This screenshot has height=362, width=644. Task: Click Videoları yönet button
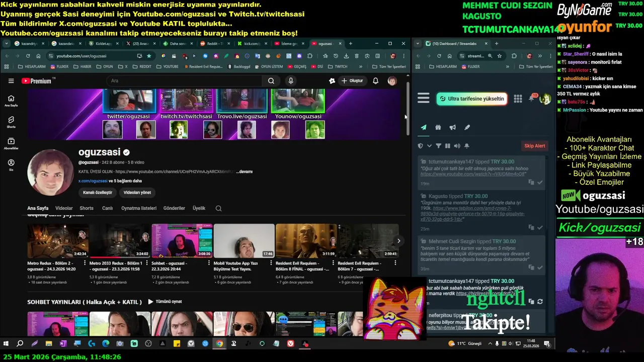click(137, 193)
